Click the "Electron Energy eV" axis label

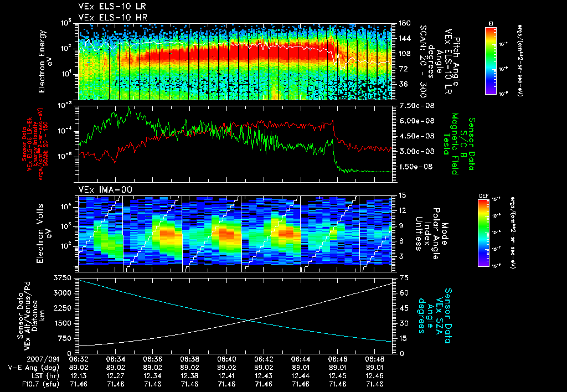45,61
